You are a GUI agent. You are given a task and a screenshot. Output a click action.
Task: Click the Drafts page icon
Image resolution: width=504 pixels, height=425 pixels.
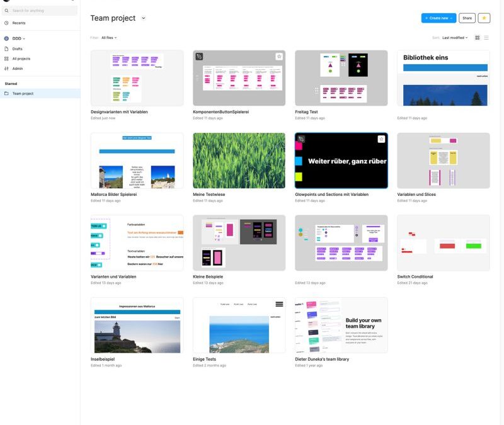click(x=6, y=49)
